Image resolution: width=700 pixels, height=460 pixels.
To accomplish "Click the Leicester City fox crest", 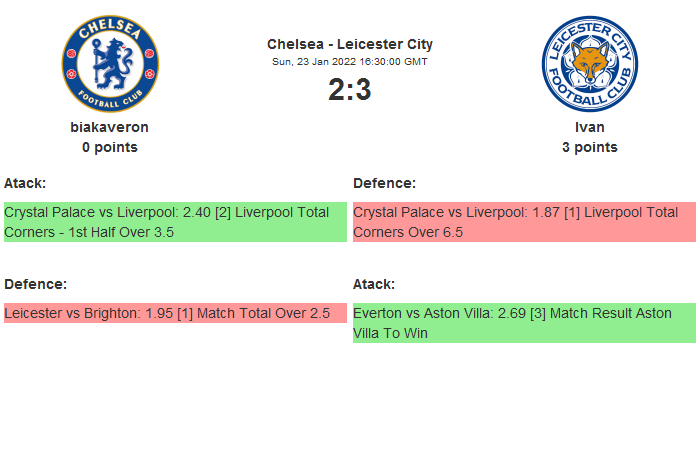I will (589, 64).
